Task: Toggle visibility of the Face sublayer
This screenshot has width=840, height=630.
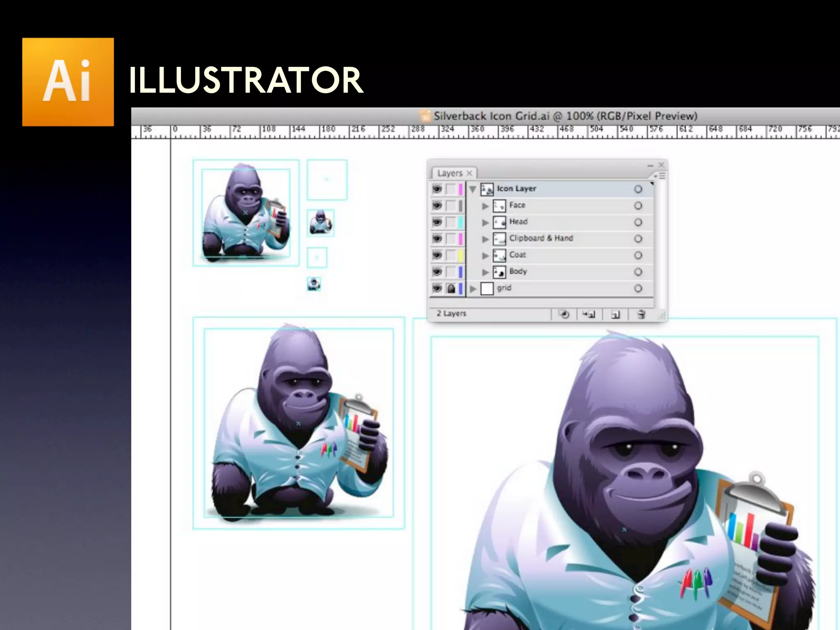Action: 437,205
